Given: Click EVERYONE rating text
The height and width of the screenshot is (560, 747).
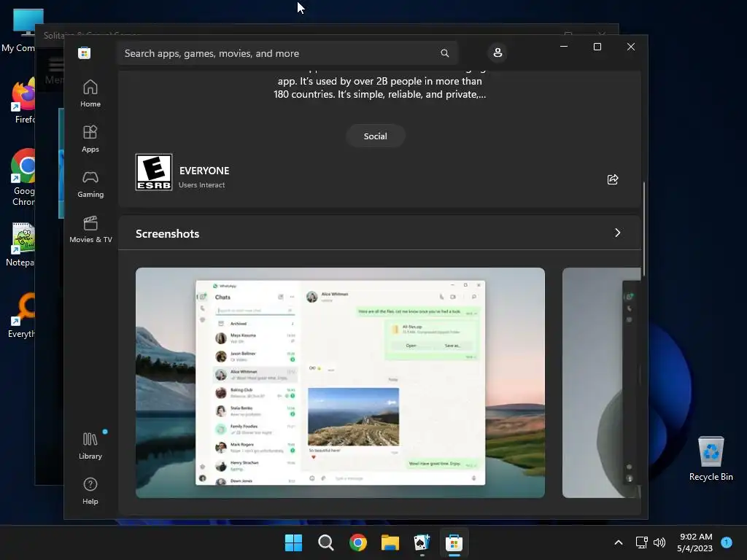Looking at the screenshot, I should tap(204, 171).
